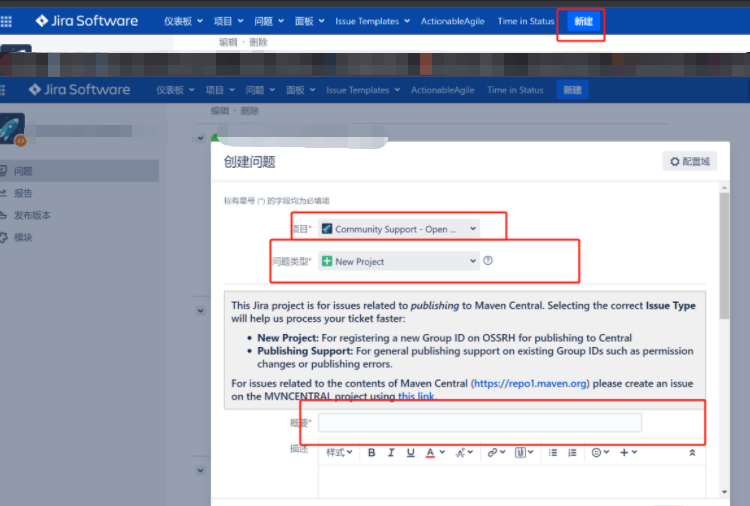This screenshot has height=506, width=750.
Task: Open the 项目 Community Support dropdown
Action: coord(399,229)
